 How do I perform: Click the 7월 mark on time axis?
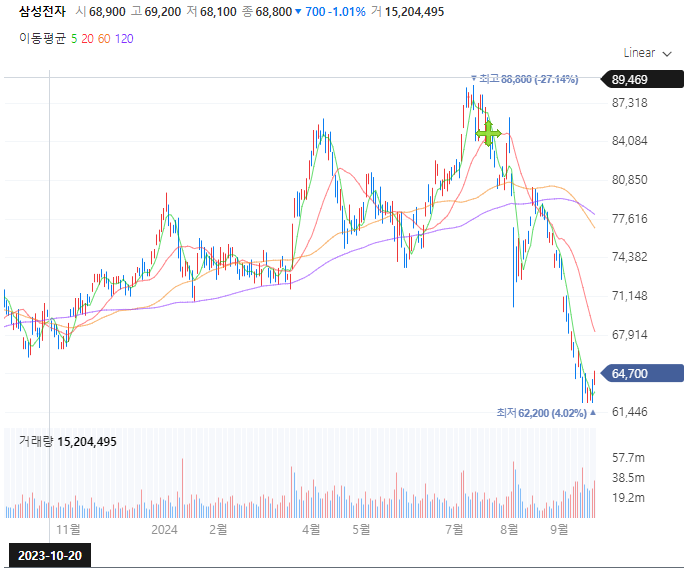coord(456,528)
